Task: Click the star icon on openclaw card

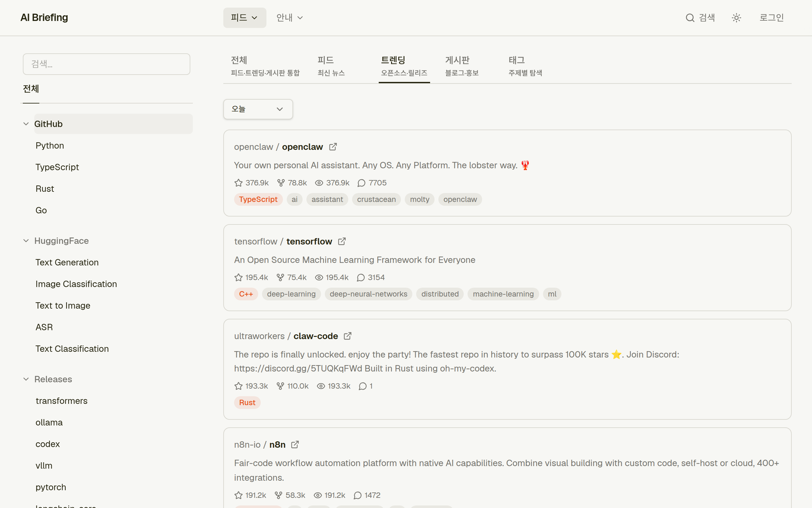Action: [238, 183]
